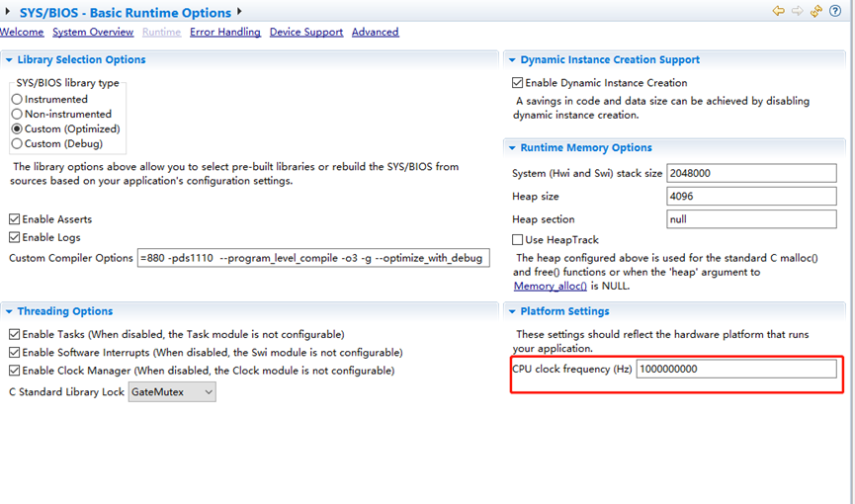855x504 pixels.
Task: Switch to the Error Handling page
Action: [x=225, y=33]
